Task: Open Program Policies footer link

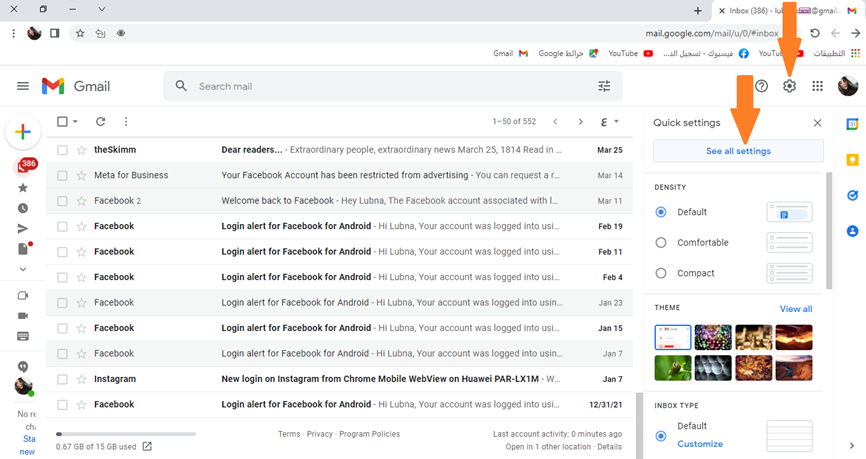Action: (369, 434)
